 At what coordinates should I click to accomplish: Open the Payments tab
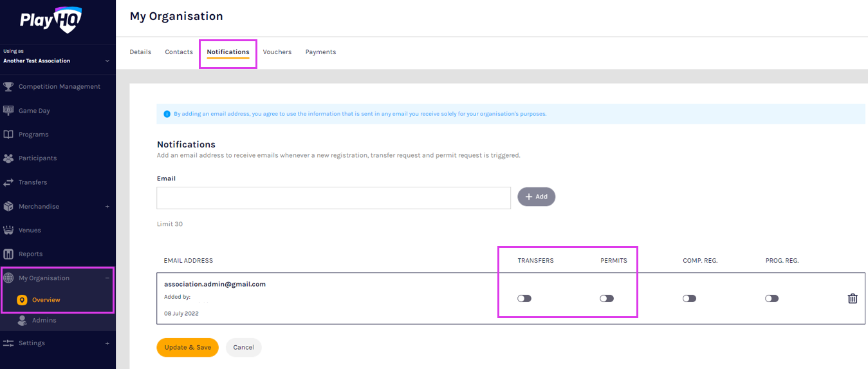(320, 52)
